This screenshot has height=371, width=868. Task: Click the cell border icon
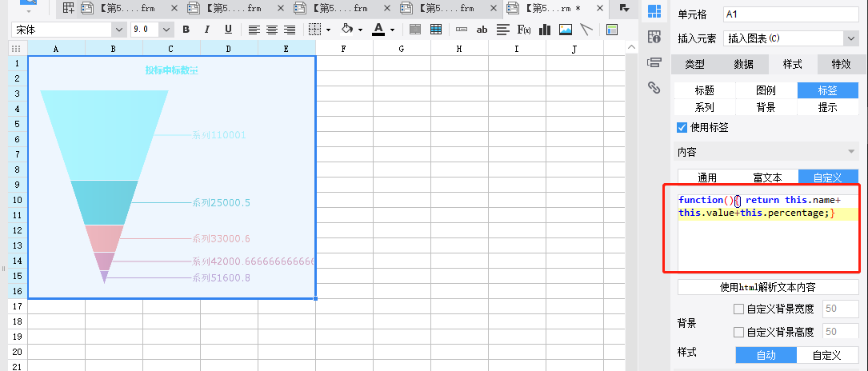[x=314, y=30]
